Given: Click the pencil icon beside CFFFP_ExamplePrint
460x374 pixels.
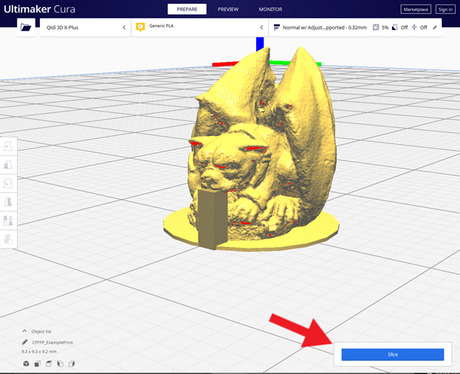Looking at the screenshot, I should click(x=25, y=342).
